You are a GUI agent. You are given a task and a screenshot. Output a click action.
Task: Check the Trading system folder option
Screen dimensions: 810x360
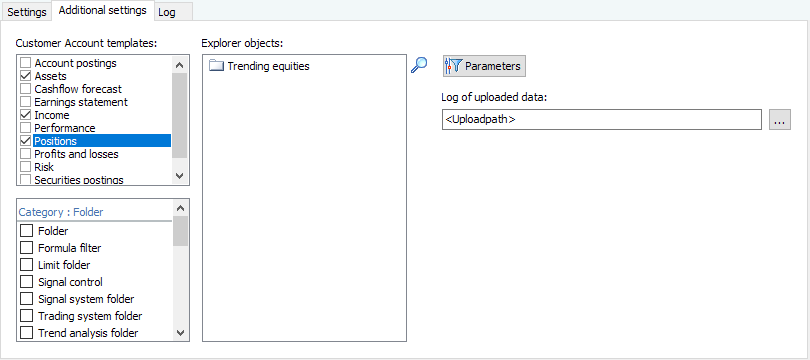(26, 316)
